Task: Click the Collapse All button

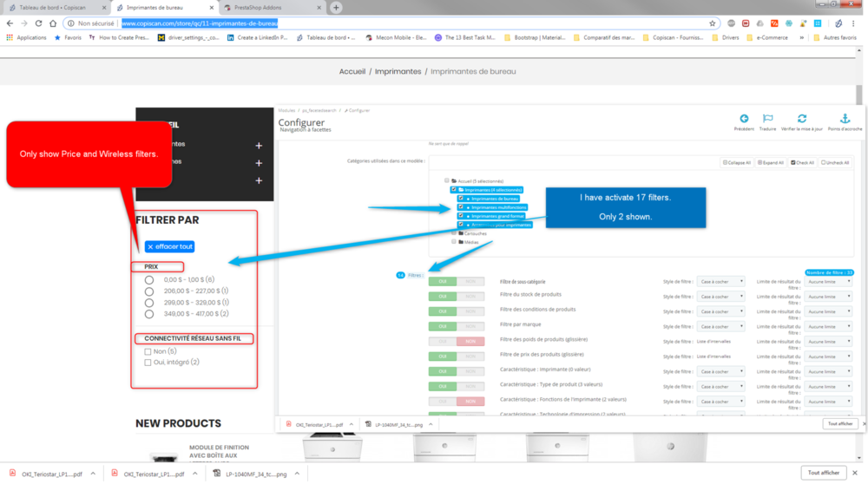Action: (x=737, y=162)
